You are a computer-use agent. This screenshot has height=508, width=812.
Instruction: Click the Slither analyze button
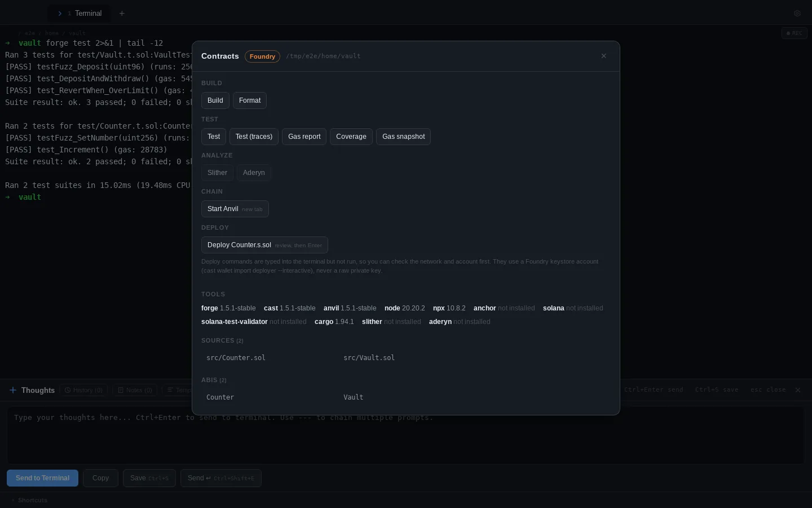[x=217, y=173]
